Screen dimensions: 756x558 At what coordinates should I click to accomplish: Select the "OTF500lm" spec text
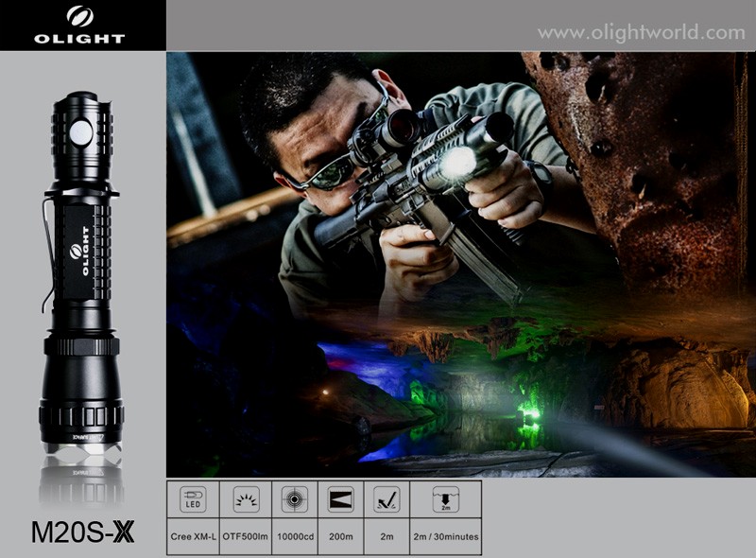pyautogui.click(x=246, y=536)
